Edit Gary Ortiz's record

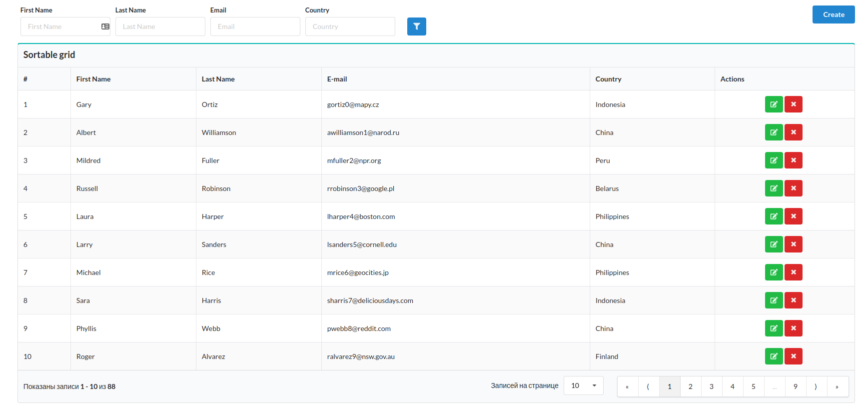coord(774,104)
